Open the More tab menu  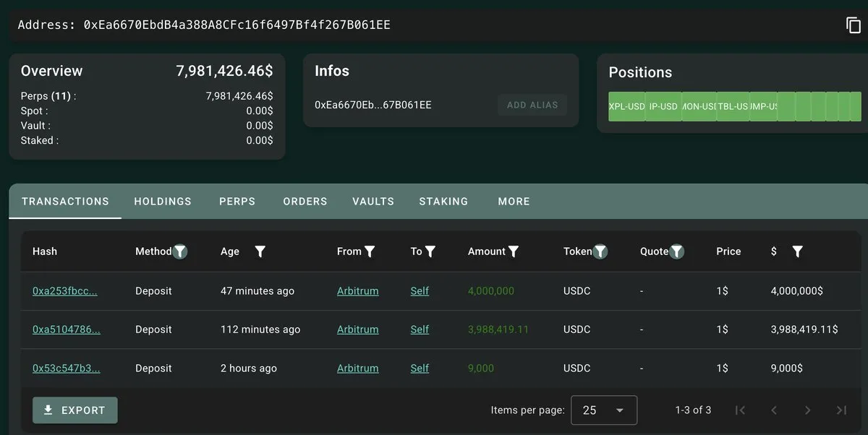514,202
